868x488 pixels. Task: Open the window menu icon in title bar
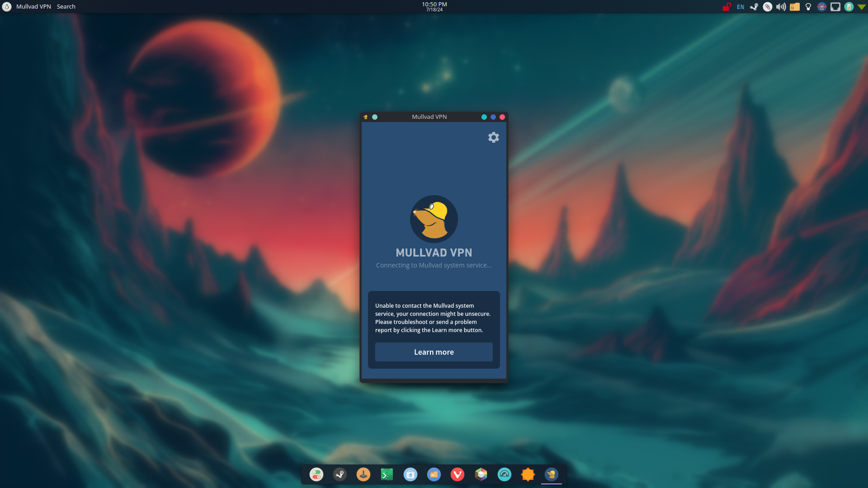click(x=366, y=117)
